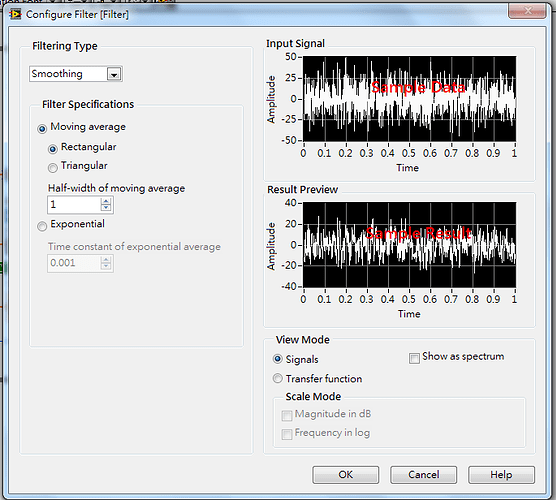Open the Help button
This screenshot has width=556, height=500.
tap(501, 474)
